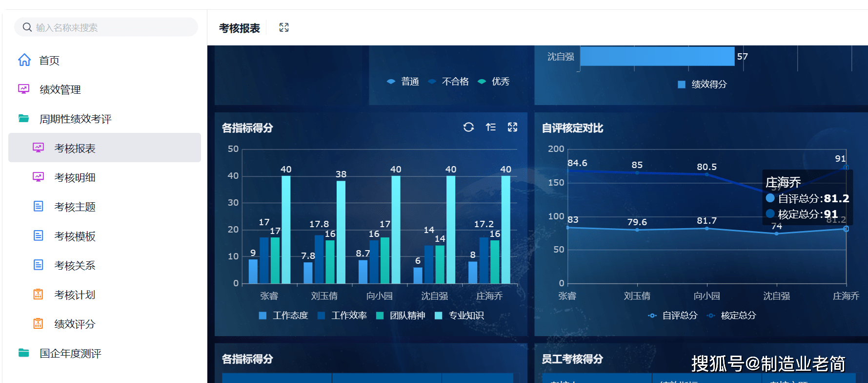Click 向小园 核定总分 point 80.5
Image resolution: width=868 pixels, height=383 pixels.
(707, 174)
